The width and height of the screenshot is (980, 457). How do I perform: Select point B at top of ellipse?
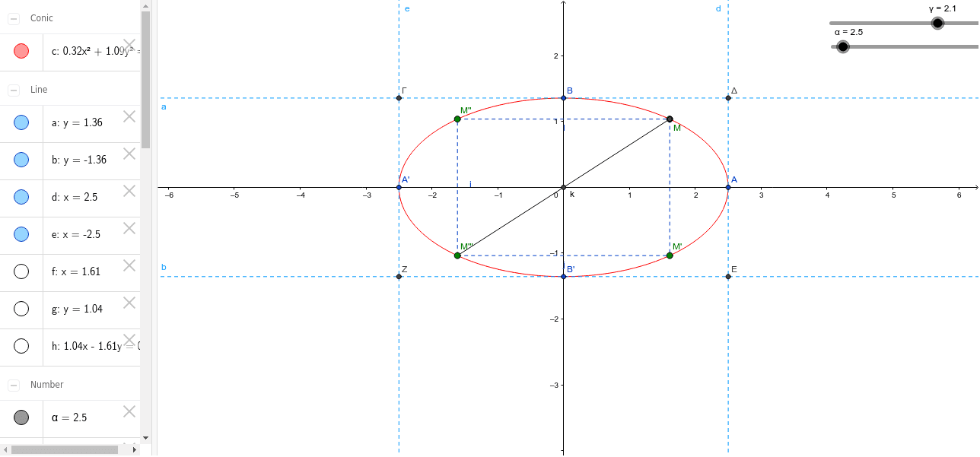[564, 97]
